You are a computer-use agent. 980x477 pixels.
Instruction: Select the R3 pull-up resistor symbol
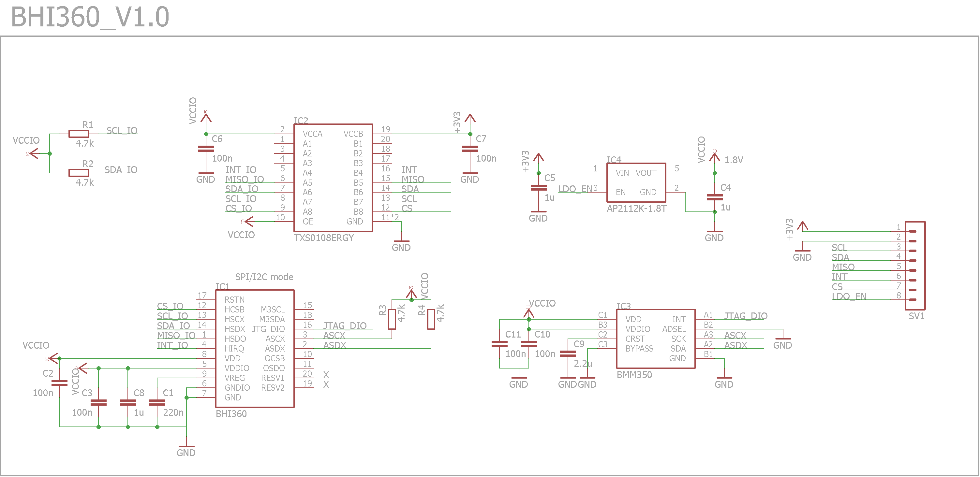(392, 319)
